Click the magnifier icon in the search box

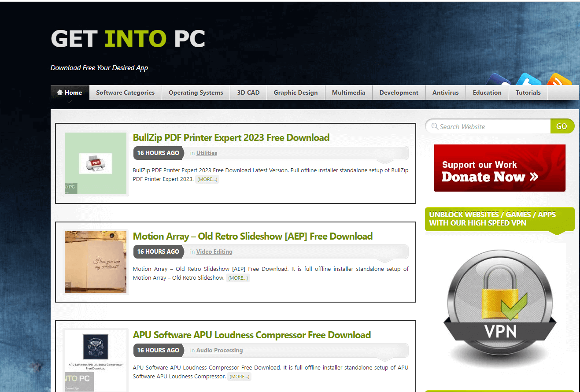tap(435, 126)
